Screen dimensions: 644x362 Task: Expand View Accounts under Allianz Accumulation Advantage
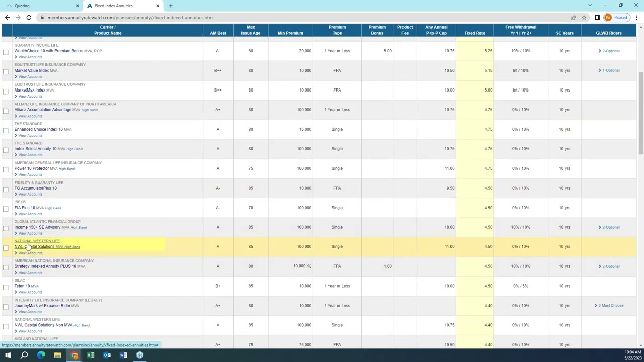click(29, 116)
